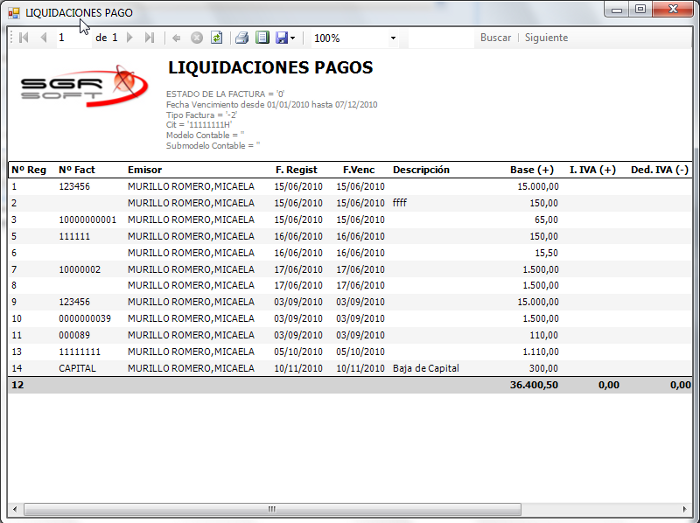Click the scroll right arrow
The image size is (700, 523).
[685, 509]
